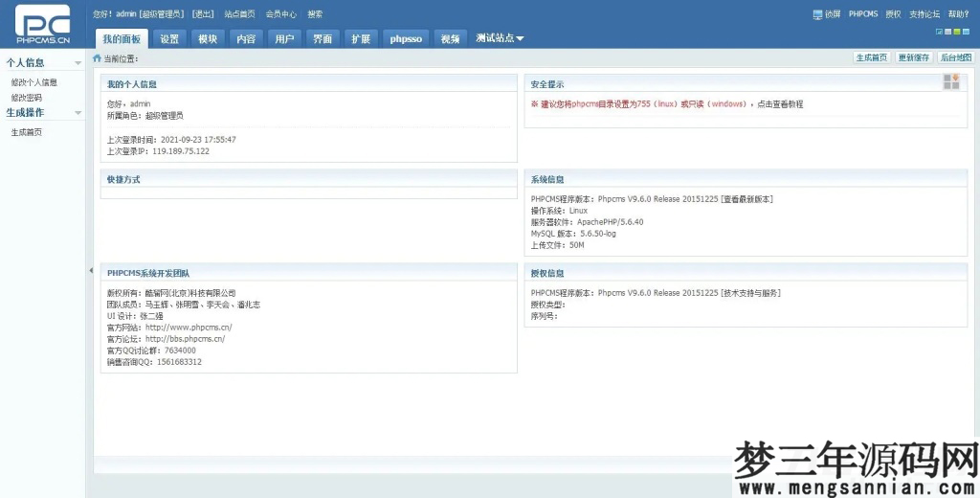
Task: Open the 扩展 tab
Action: click(x=361, y=39)
